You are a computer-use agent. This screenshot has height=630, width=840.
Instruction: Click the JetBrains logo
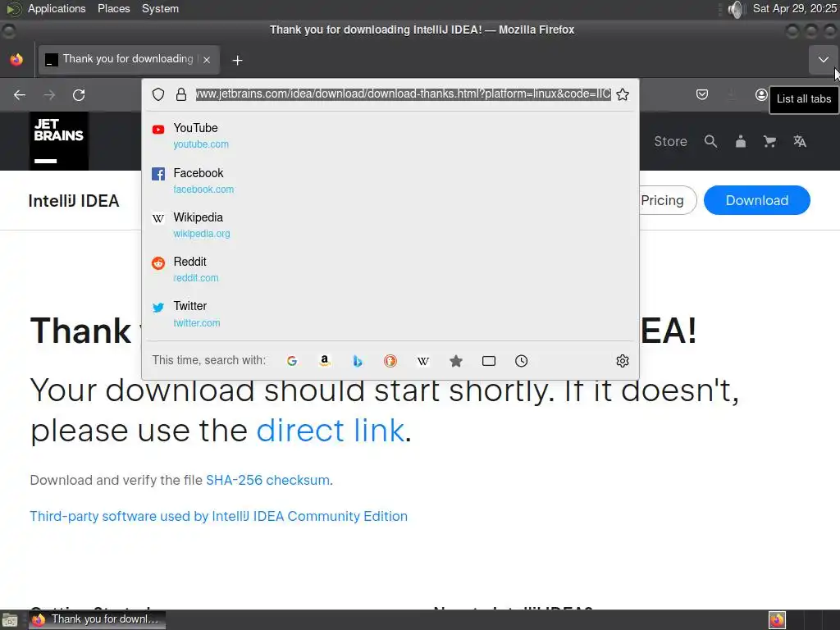59,141
